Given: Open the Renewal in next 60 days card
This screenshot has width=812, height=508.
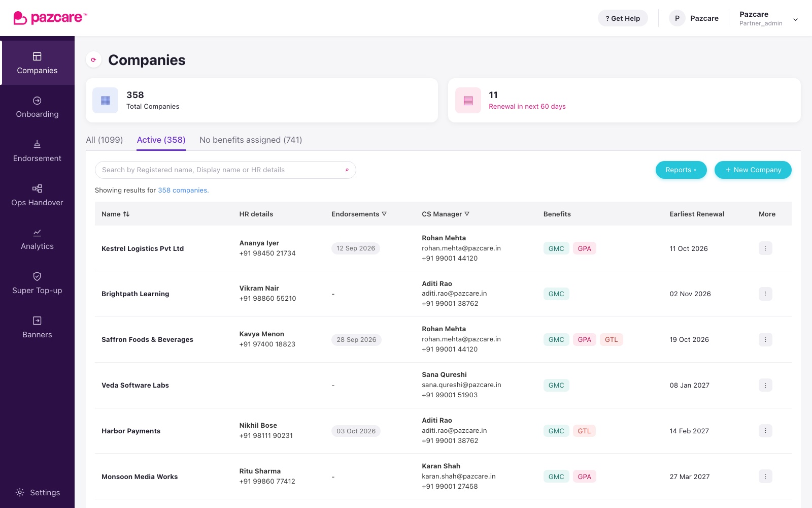Looking at the screenshot, I should (x=624, y=101).
